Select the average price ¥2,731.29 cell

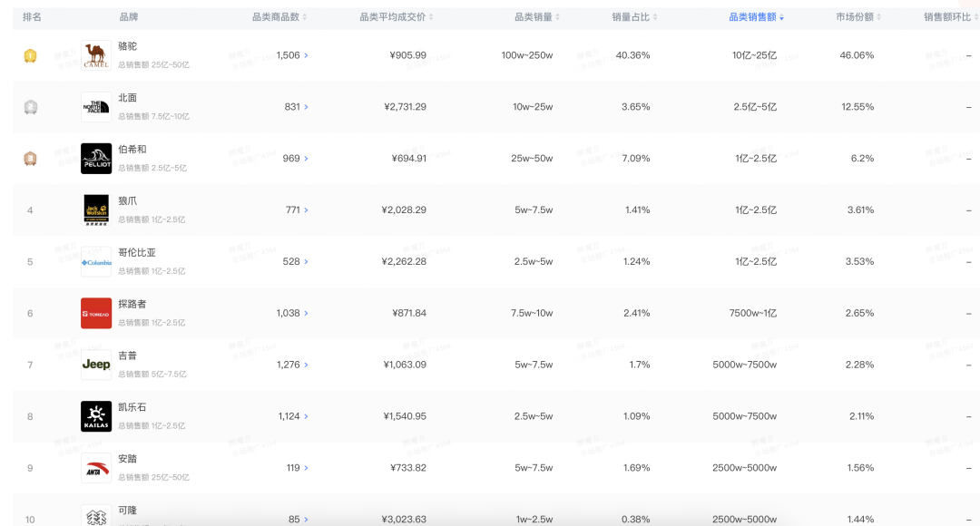click(x=405, y=107)
